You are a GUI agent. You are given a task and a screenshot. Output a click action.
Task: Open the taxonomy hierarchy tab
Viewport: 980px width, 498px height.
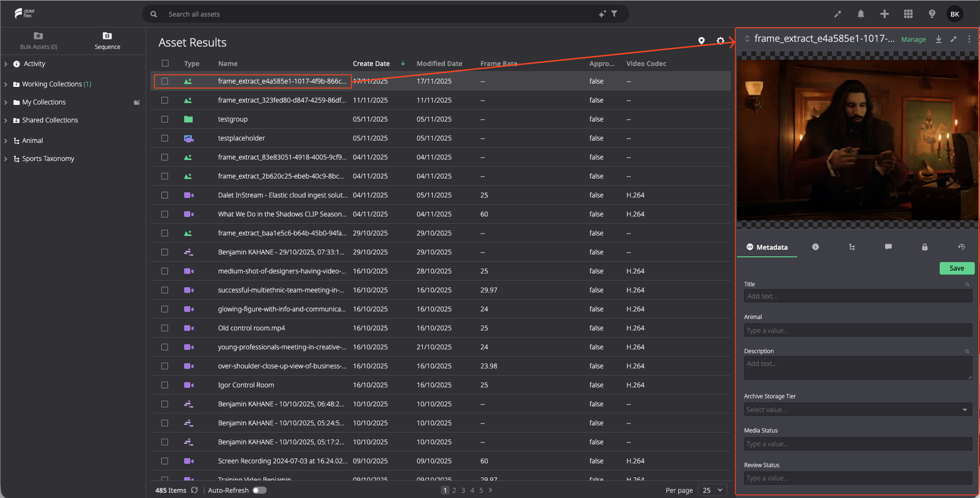852,247
